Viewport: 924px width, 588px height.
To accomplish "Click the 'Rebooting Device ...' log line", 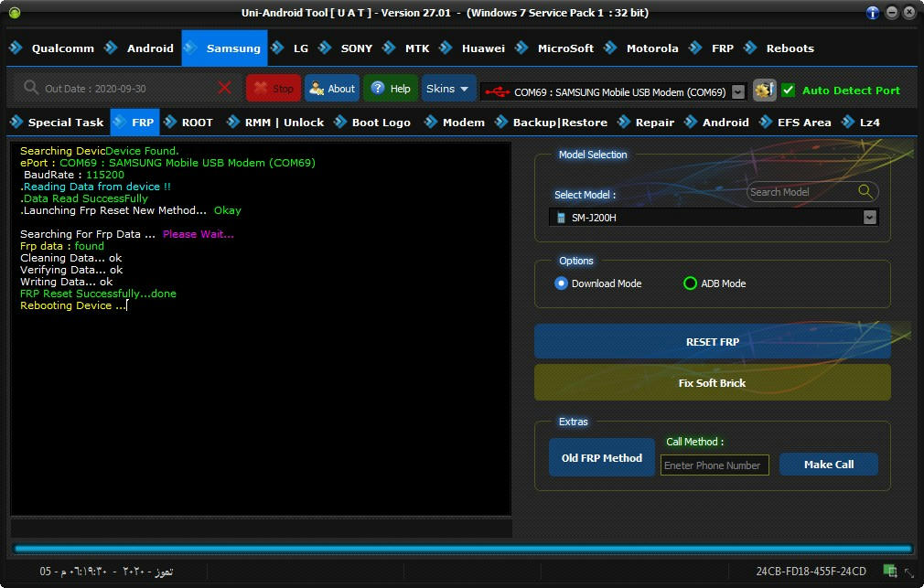I will [73, 305].
